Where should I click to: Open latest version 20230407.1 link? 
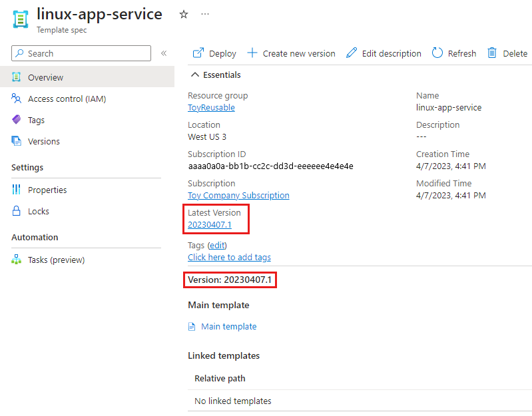click(210, 224)
